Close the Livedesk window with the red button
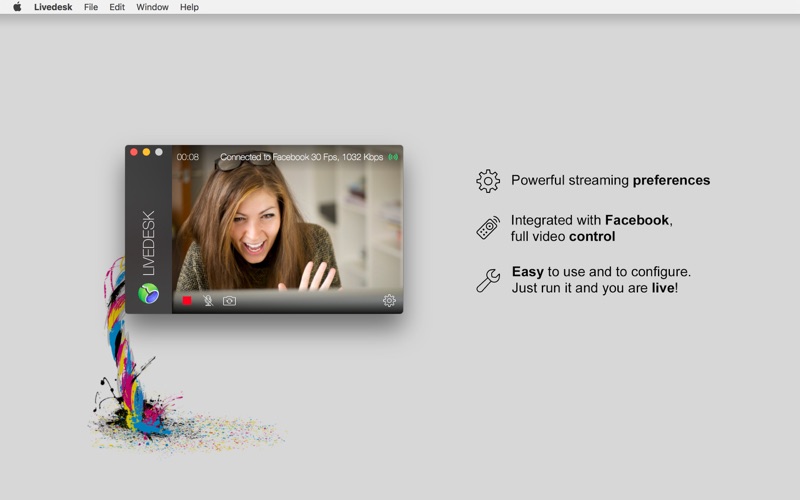 pyautogui.click(x=134, y=152)
